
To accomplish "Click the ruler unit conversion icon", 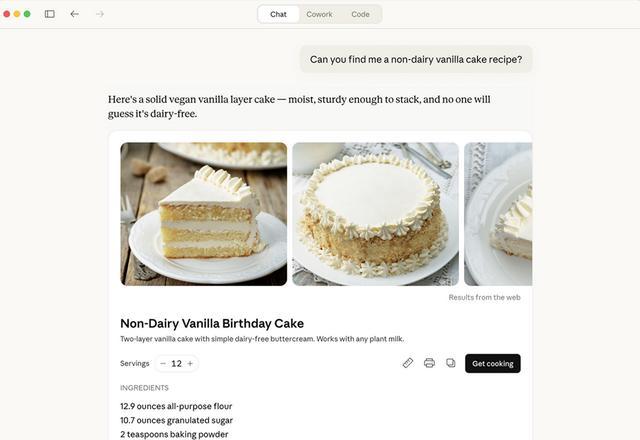I will click(408, 363).
